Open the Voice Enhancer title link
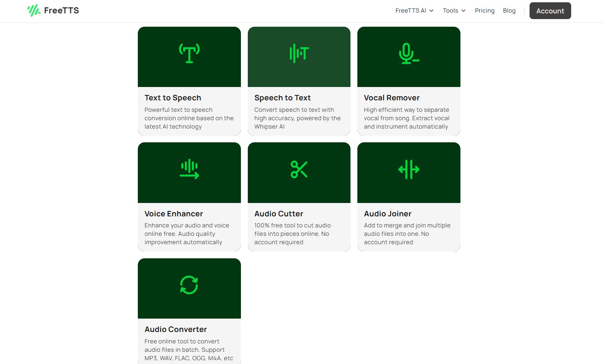The width and height of the screenshot is (604, 364). click(174, 214)
